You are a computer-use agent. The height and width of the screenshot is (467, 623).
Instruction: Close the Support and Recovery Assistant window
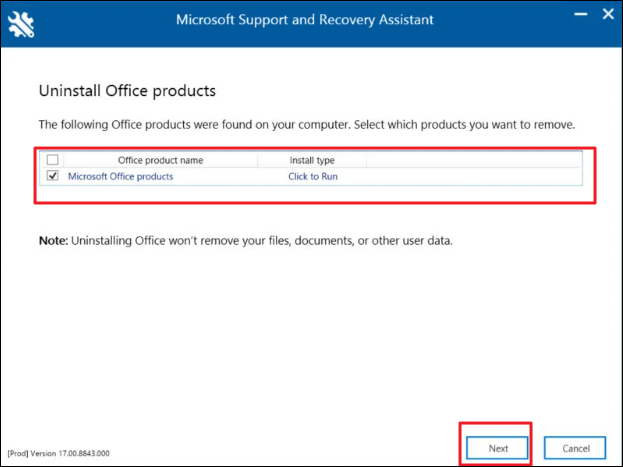(x=608, y=14)
